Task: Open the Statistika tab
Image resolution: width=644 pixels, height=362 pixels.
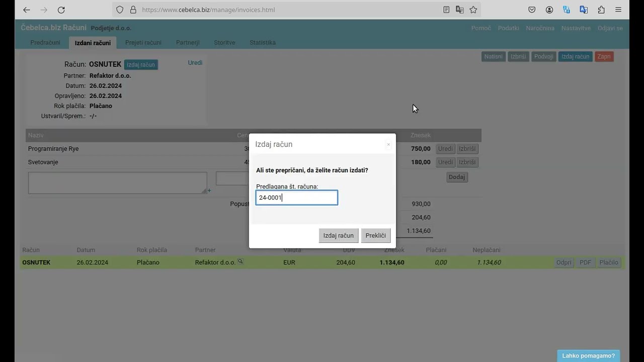Action: (263, 43)
